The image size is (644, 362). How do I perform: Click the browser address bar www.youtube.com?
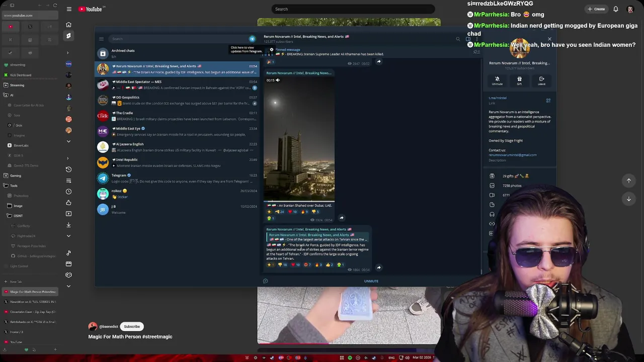(30, 16)
